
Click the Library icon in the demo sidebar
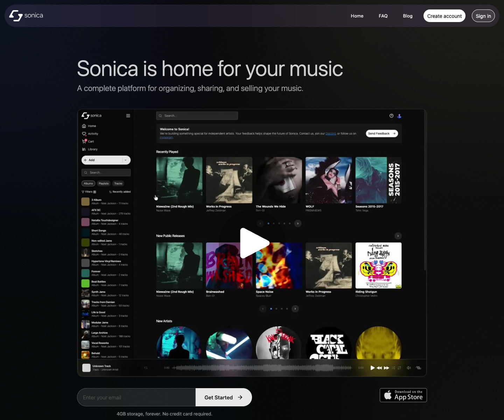pyautogui.click(x=84, y=149)
